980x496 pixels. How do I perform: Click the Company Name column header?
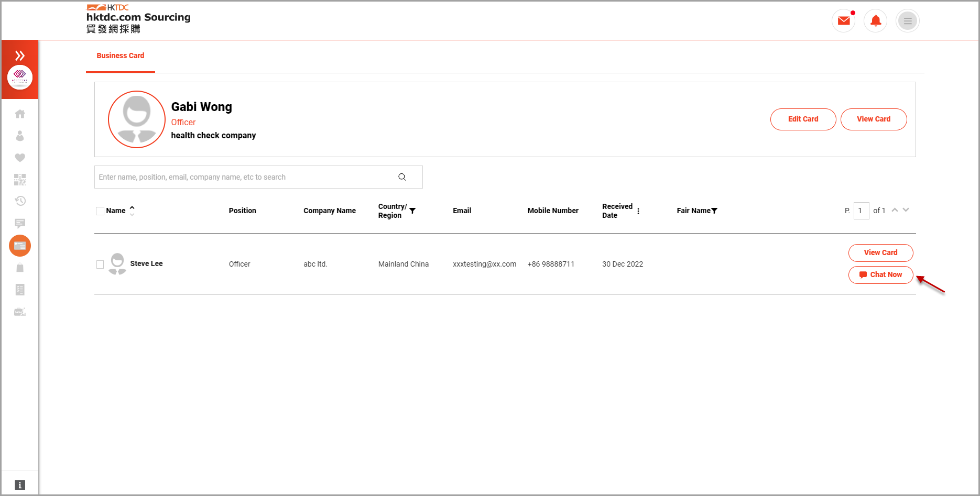pyautogui.click(x=330, y=211)
